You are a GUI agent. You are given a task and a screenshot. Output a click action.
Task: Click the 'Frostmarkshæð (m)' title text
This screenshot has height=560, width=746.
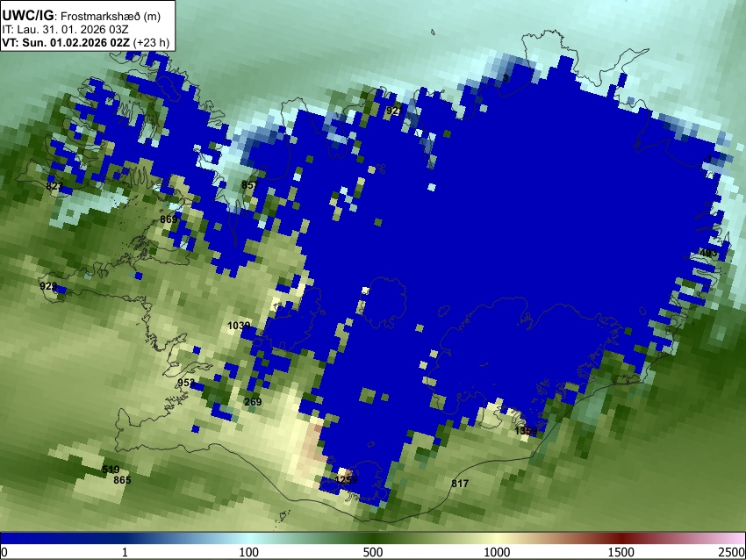[111, 16]
